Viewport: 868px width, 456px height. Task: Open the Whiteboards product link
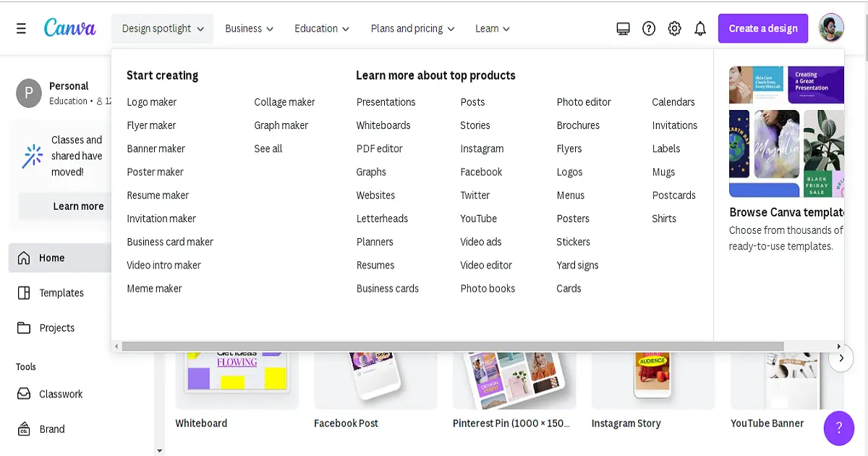[383, 125]
